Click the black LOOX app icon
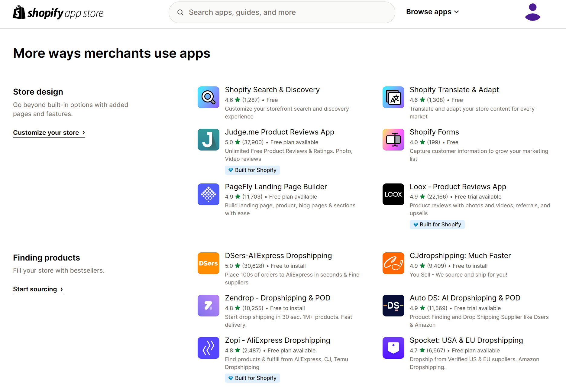 point(393,194)
